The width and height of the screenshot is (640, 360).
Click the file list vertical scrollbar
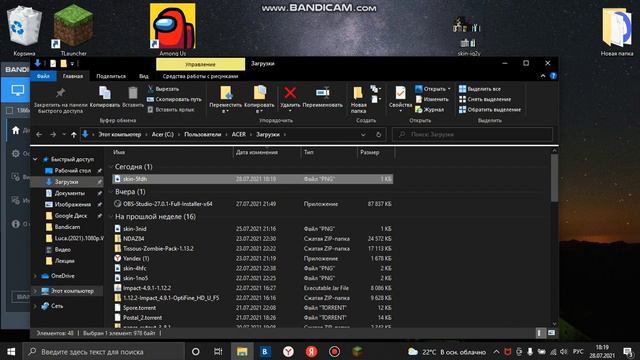coord(554,178)
